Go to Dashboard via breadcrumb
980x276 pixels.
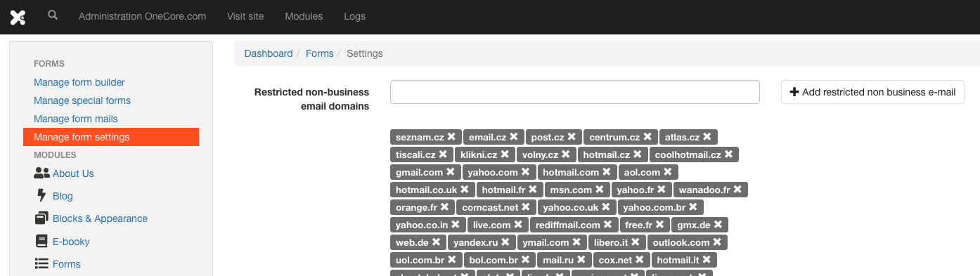[269, 53]
